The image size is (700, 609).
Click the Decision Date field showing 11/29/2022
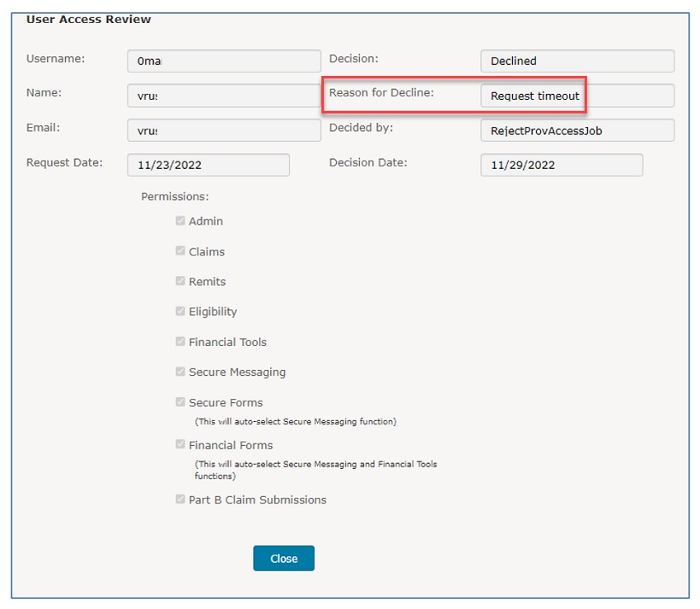pyautogui.click(x=561, y=165)
